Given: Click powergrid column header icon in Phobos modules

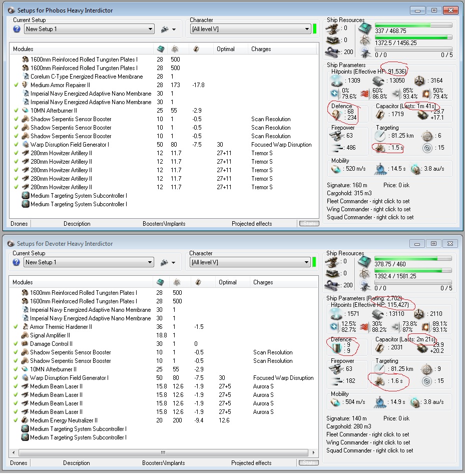Looking at the screenshot, I should [x=175, y=49].
